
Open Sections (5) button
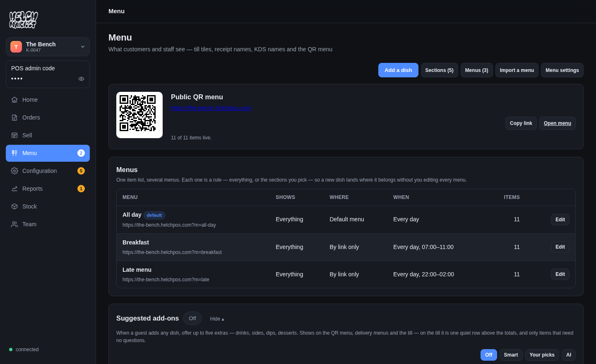[x=439, y=70]
